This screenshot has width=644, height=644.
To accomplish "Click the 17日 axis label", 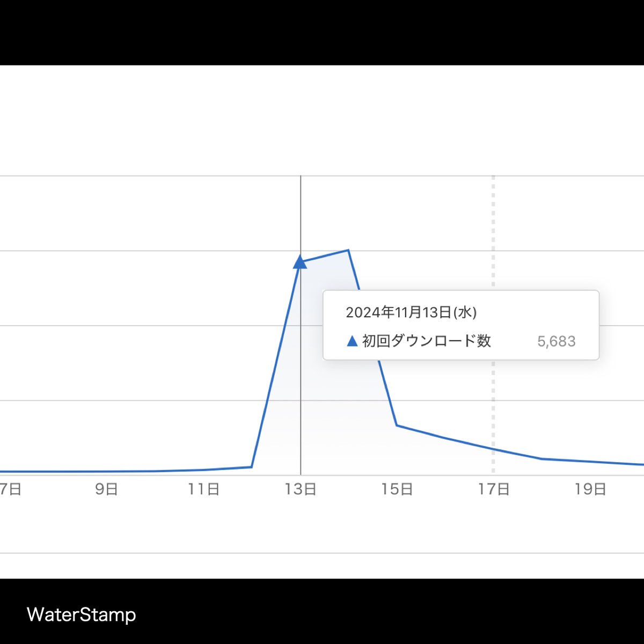I will (494, 489).
